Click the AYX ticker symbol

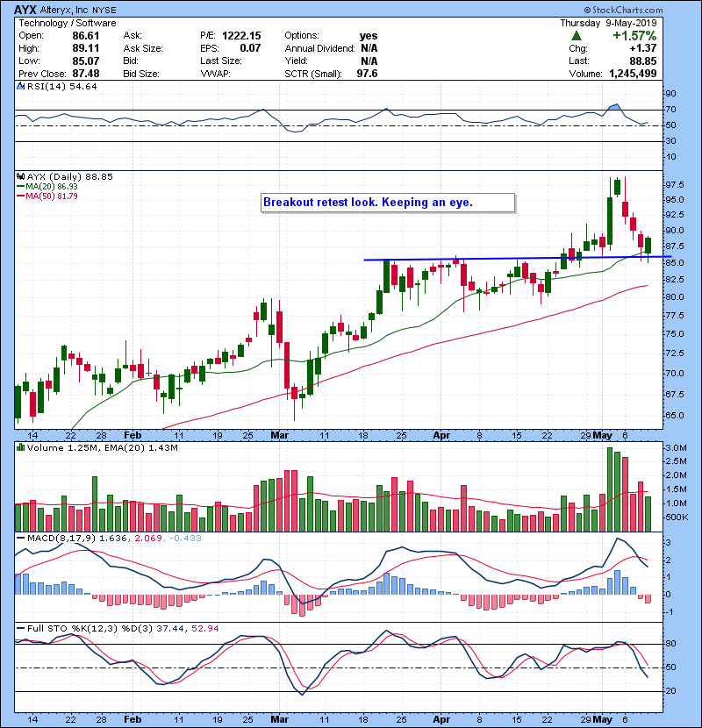tap(25, 10)
